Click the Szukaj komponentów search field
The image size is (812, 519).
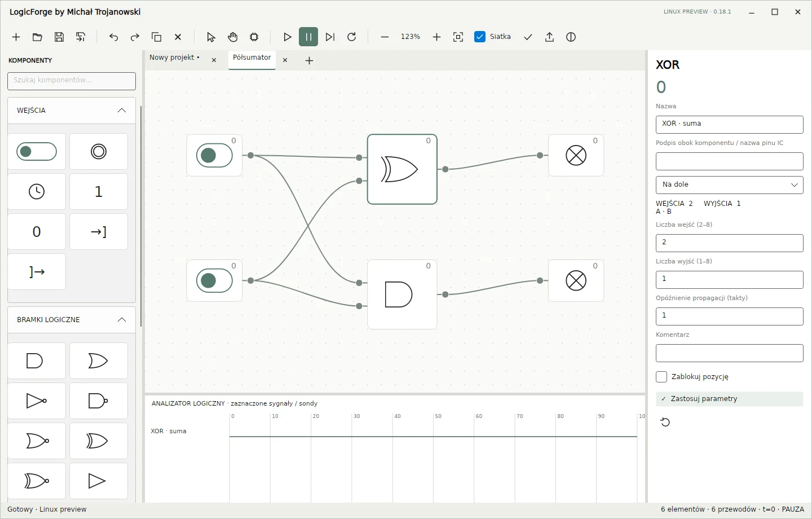pos(72,81)
